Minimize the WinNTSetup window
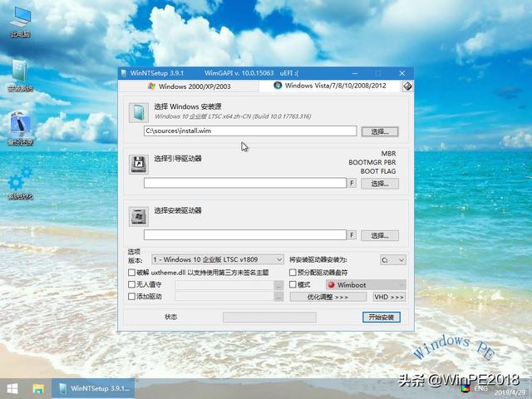The height and width of the screenshot is (399, 532). coord(355,73)
